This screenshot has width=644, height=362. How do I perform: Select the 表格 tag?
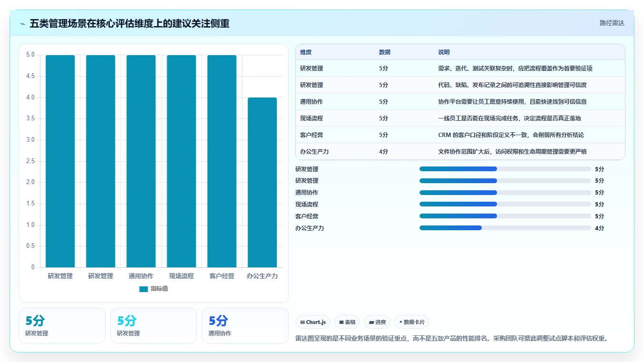[347, 322]
